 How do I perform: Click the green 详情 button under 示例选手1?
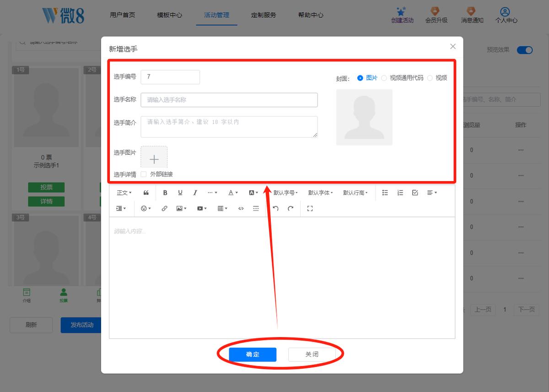(x=46, y=201)
